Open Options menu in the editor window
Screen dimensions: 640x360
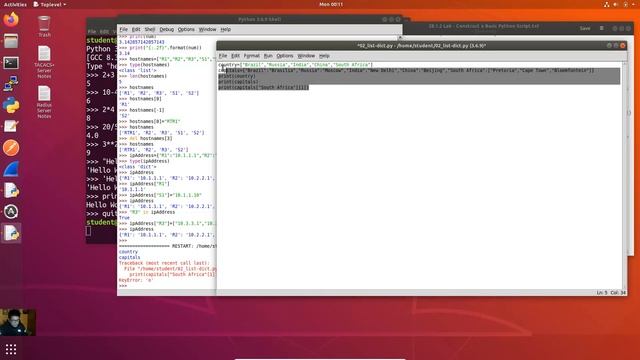[284, 56]
